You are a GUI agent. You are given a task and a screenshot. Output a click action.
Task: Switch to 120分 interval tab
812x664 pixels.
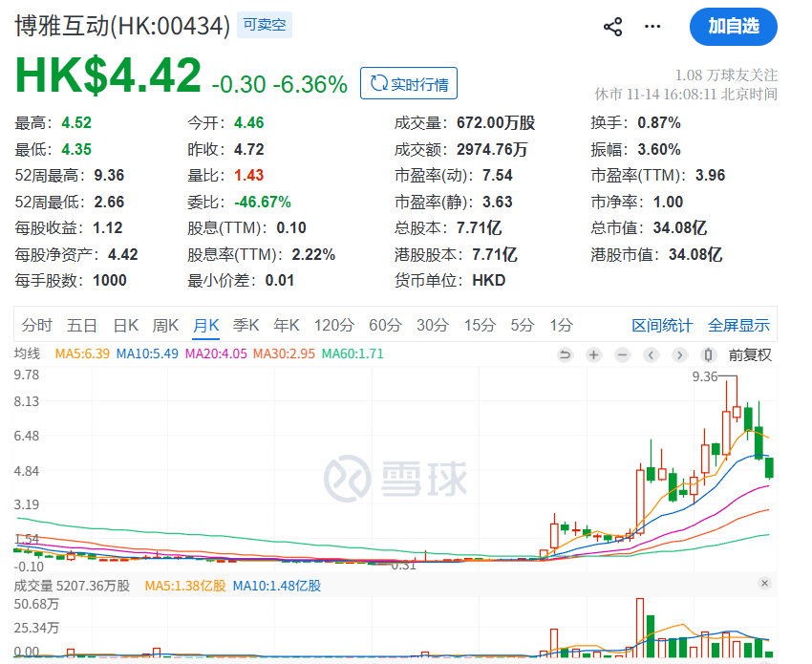click(x=334, y=325)
